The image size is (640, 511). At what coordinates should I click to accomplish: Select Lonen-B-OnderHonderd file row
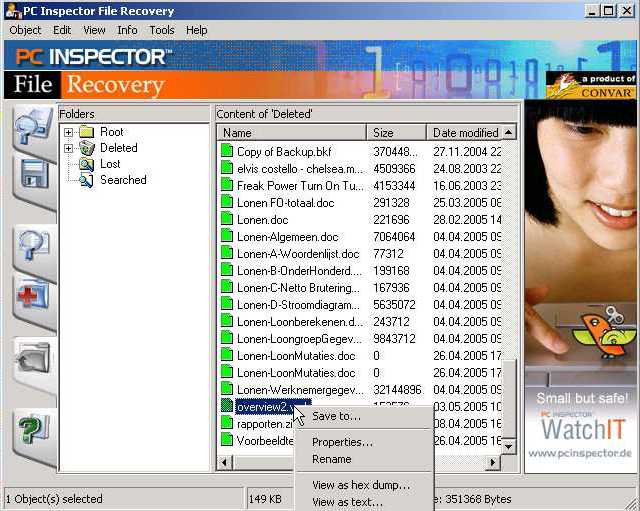(x=361, y=271)
